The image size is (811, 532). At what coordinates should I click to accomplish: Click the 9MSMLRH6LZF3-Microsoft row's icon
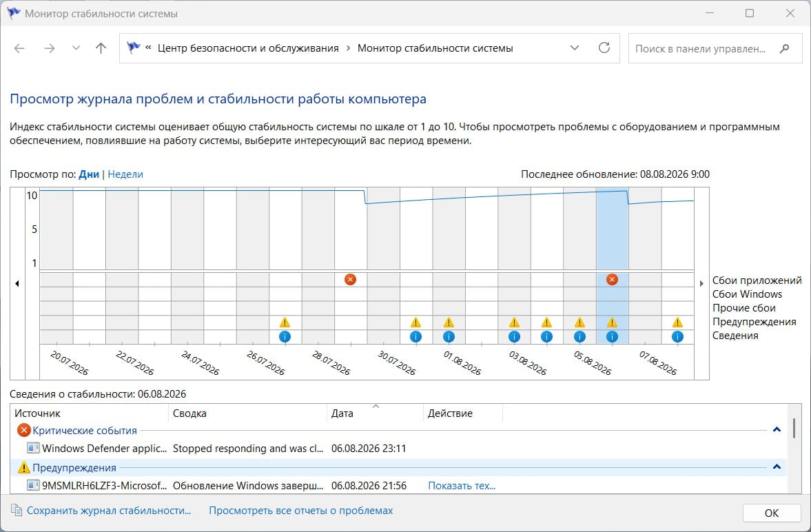[33, 485]
